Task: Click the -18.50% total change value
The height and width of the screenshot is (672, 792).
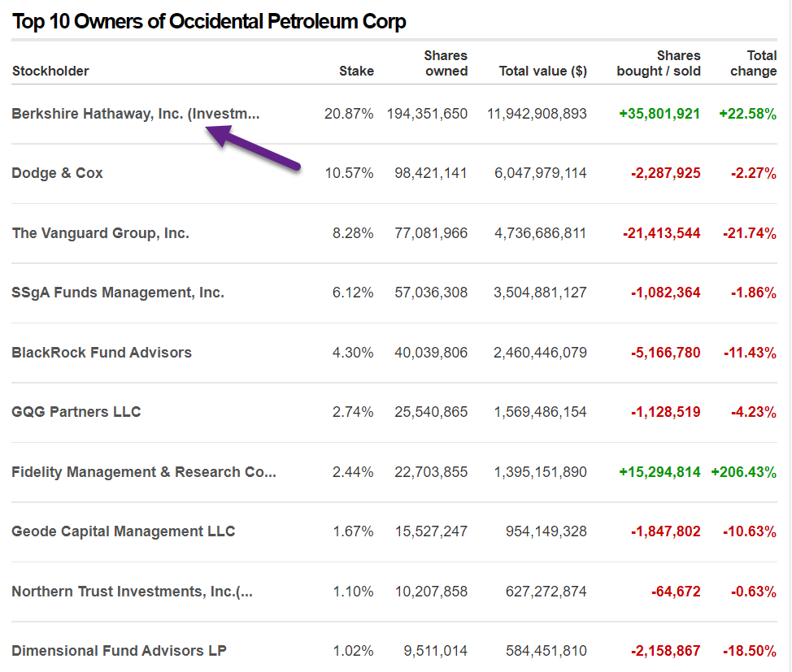Action: 750,651
